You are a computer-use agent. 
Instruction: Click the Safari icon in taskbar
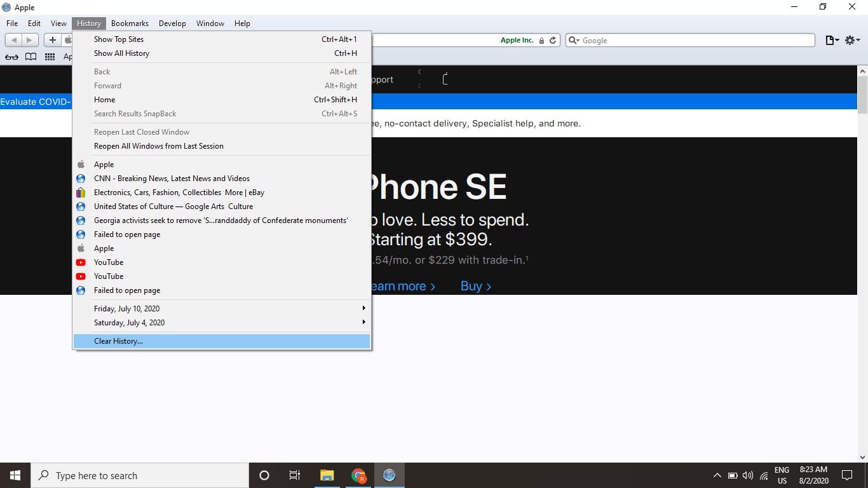(390, 475)
